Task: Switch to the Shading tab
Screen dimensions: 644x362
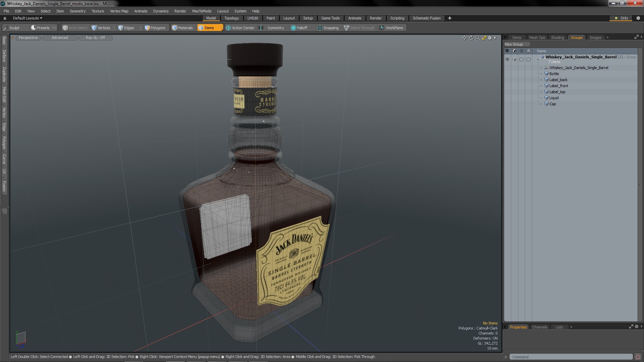Action: click(x=557, y=38)
